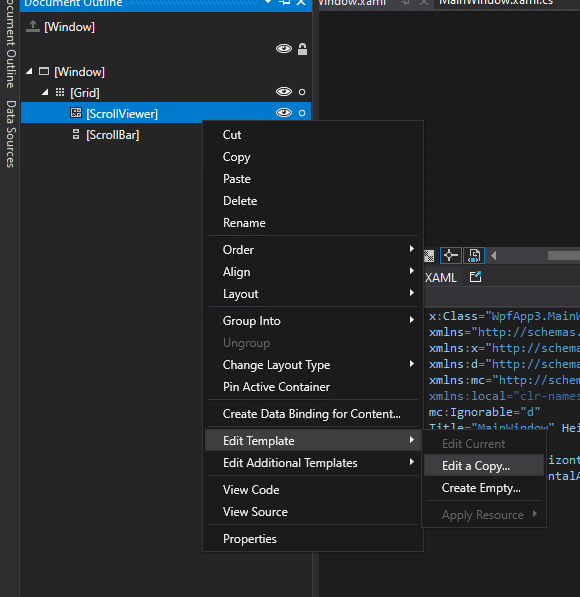Choose Pin Active Container
The height and width of the screenshot is (597, 580).
click(313, 387)
